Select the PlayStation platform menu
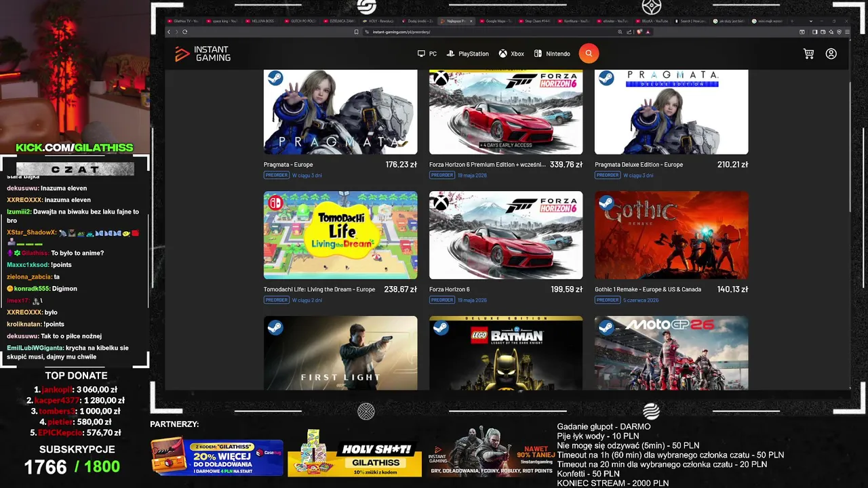The width and height of the screenshot is (868, 488). click(468, 54)
